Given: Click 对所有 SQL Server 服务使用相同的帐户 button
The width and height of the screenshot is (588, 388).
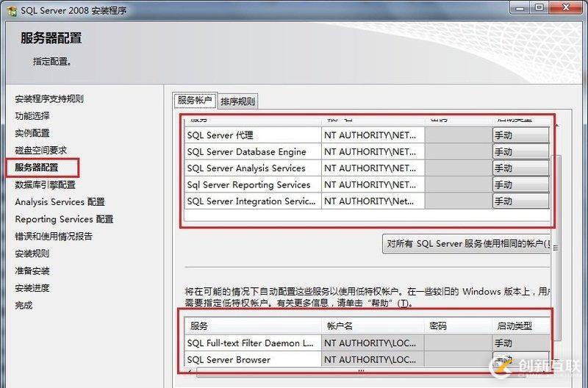Looking at the screenshot, I should (467, 244).
